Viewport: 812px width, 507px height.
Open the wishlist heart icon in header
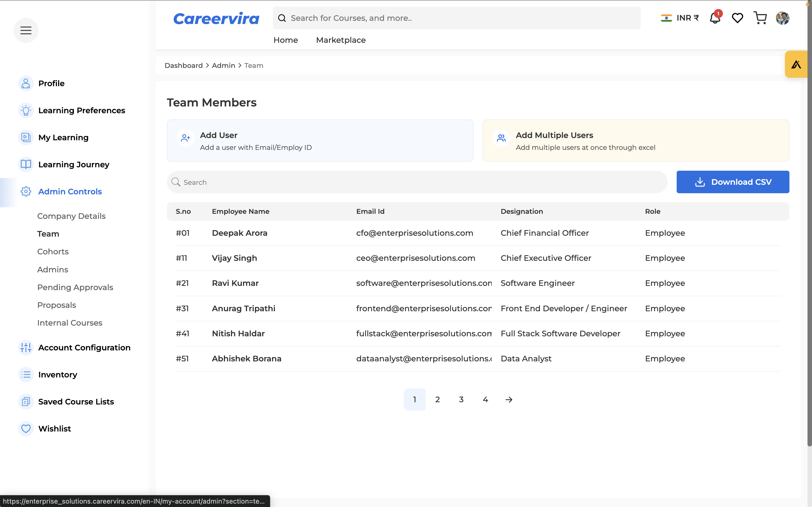[737, 18]
